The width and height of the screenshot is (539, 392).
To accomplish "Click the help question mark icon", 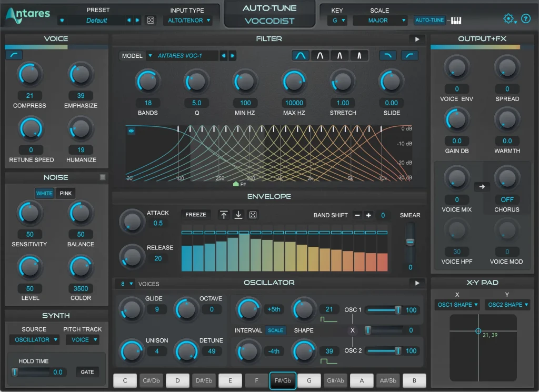I will (525, 19).
